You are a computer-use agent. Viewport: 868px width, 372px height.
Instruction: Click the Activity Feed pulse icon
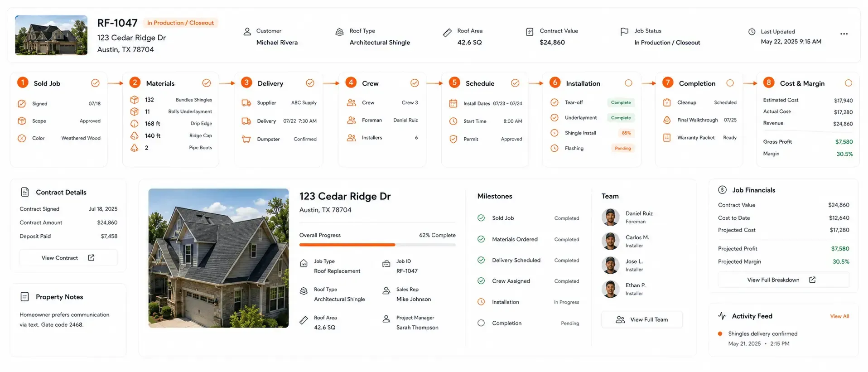pos(722,316)
